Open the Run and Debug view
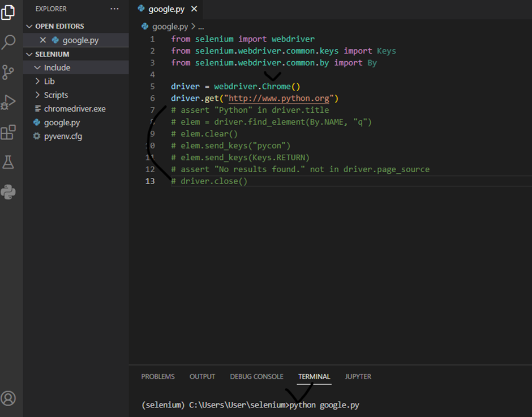Viewport: 532px width, 417px height. [8, 102]
